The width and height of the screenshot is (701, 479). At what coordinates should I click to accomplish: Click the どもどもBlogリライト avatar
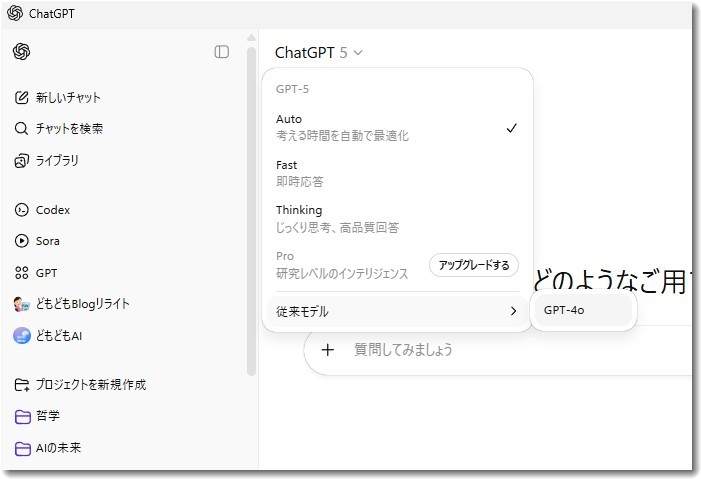click(x=21, y=304)
